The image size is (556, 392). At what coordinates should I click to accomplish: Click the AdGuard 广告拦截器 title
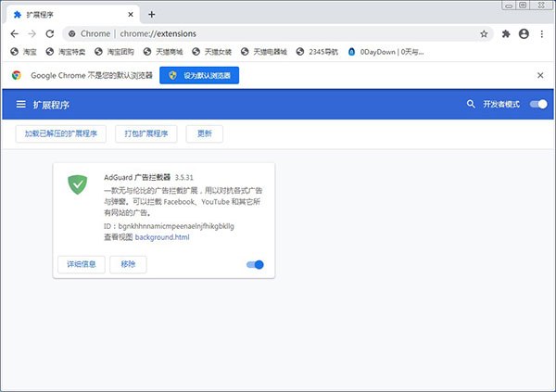click(137, 177)
